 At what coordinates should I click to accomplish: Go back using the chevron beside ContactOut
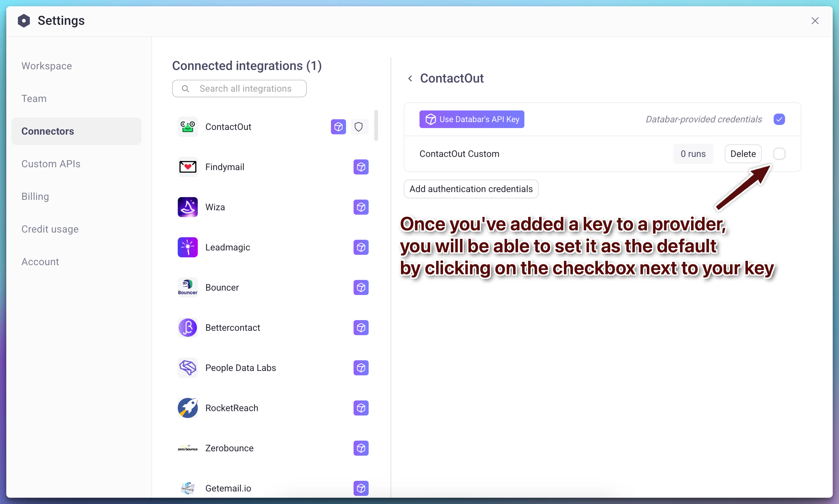click(x=410, y=78)
